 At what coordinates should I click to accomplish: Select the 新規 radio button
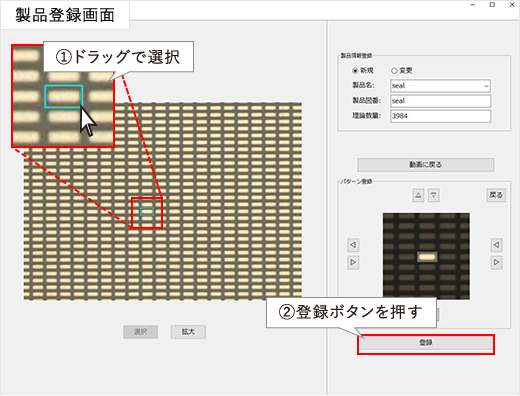coord(355,71)
